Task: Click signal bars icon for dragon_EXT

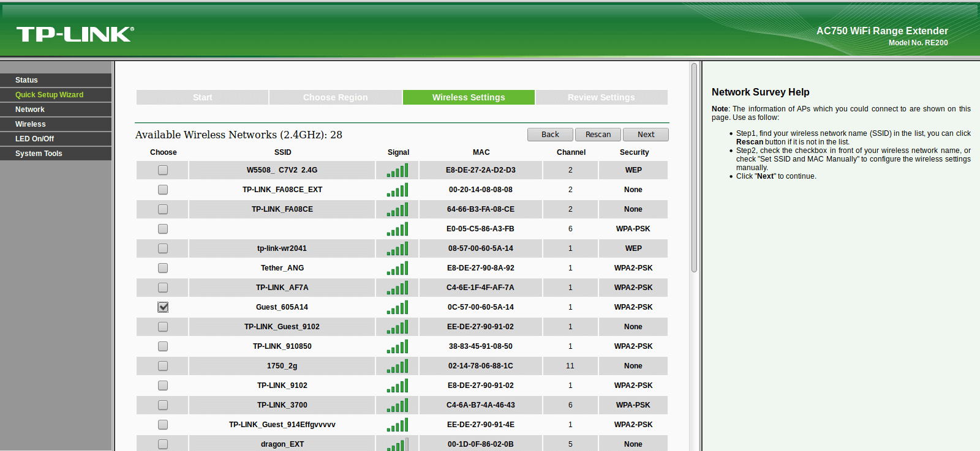Action: point(398,444)
